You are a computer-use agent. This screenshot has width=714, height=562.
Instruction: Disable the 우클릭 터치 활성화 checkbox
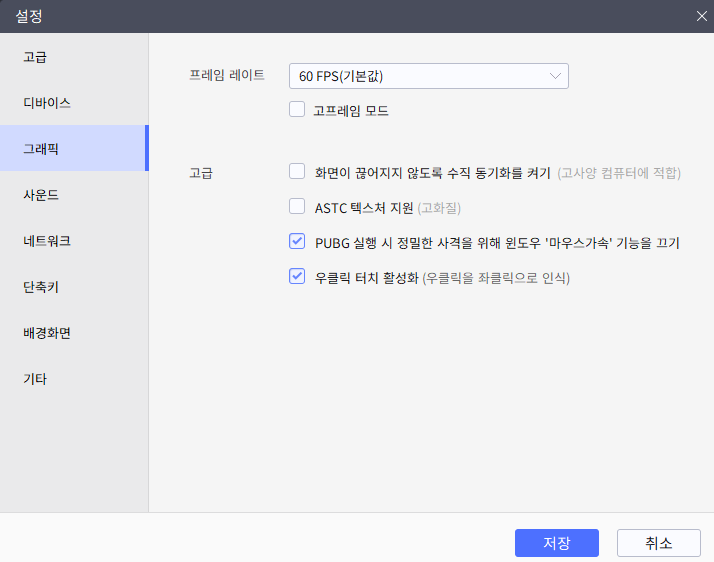297,276
